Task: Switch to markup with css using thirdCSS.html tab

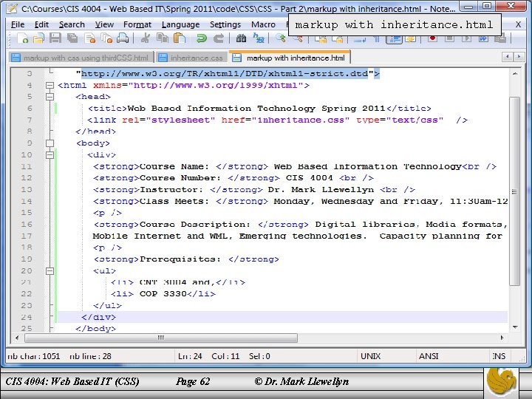Action: point(81,58)
